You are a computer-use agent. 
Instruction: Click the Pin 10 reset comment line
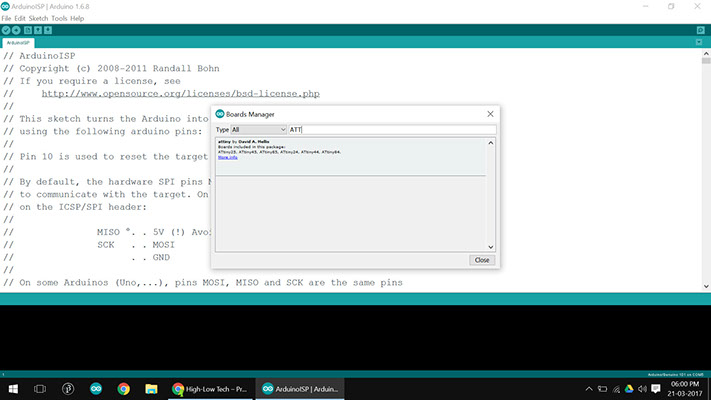[106, 157]
